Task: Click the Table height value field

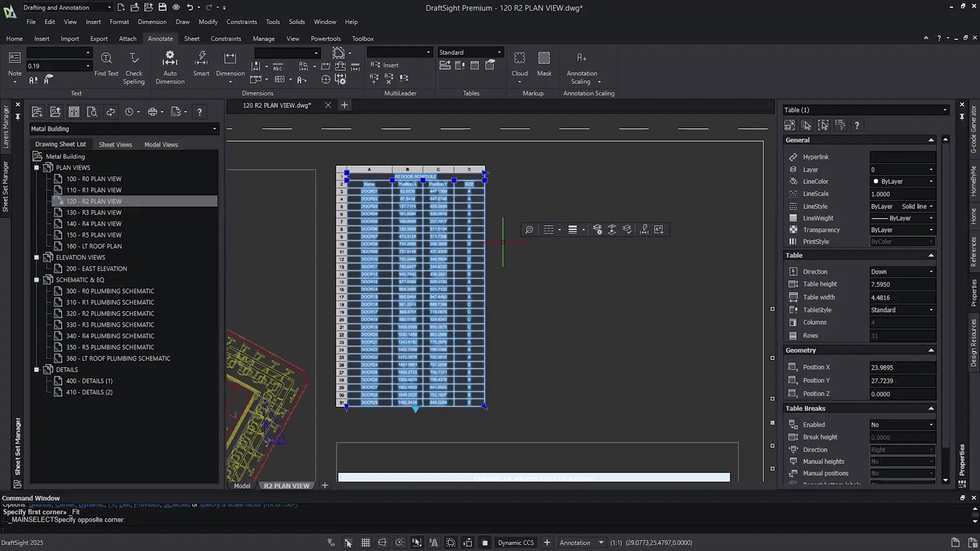Action: tap(902, 285)
